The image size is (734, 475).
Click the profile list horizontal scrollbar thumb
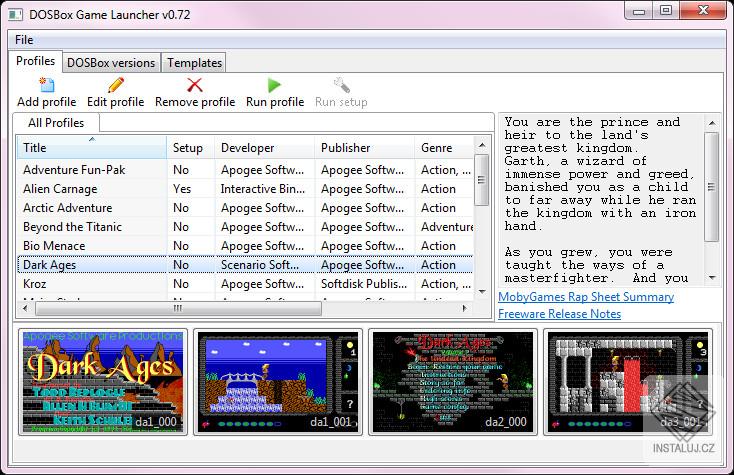click(x=178, y=308)
